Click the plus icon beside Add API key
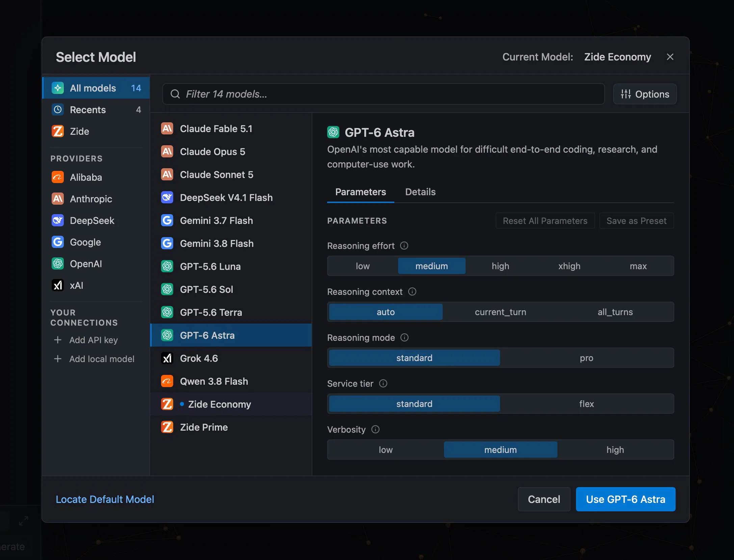This screenshot has width=734, height=560. tap(58, 340)
